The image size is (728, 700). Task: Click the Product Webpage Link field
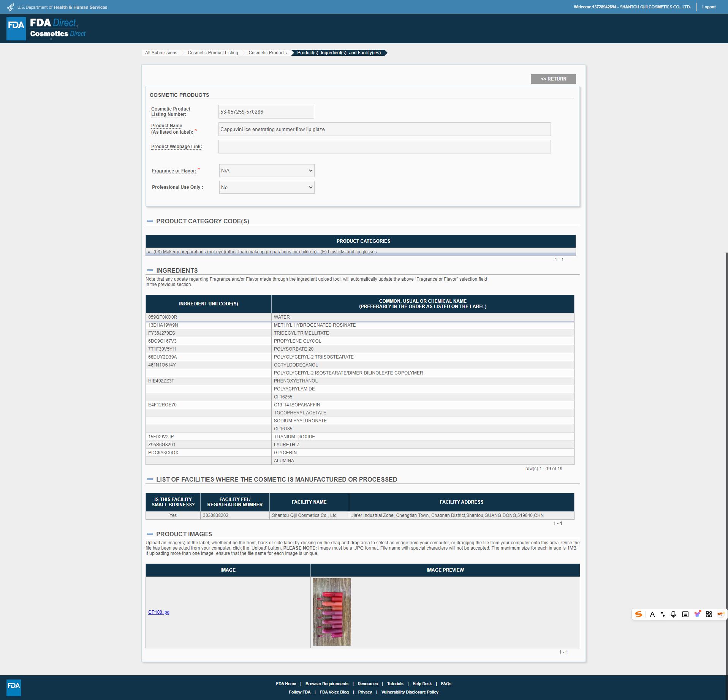(384, 147)
